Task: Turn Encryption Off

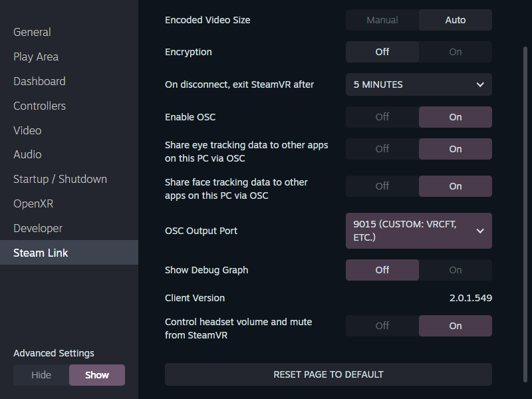Action: tap(382, 52)
